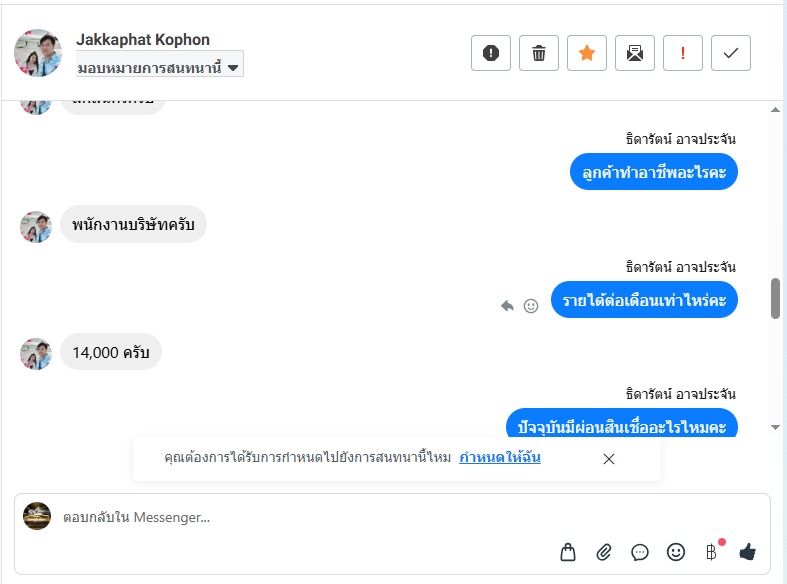The image size is (787, 584).
Task: Delete conversation using trash icon
Action: [539, 53]
